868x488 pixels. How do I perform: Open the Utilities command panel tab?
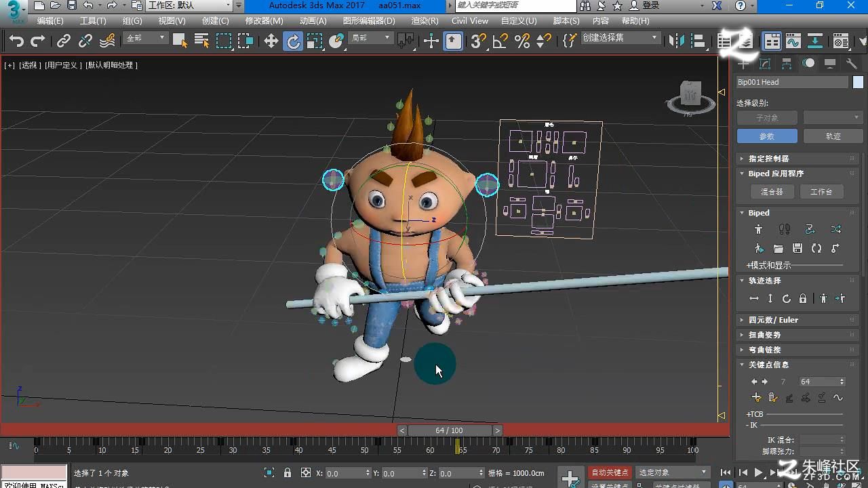pyautogui.click(x=852, y=64)
